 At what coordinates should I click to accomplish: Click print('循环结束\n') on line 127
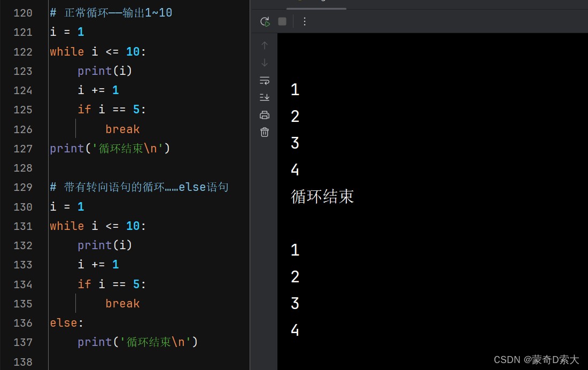pyautogui.click(x=110, y=149)
